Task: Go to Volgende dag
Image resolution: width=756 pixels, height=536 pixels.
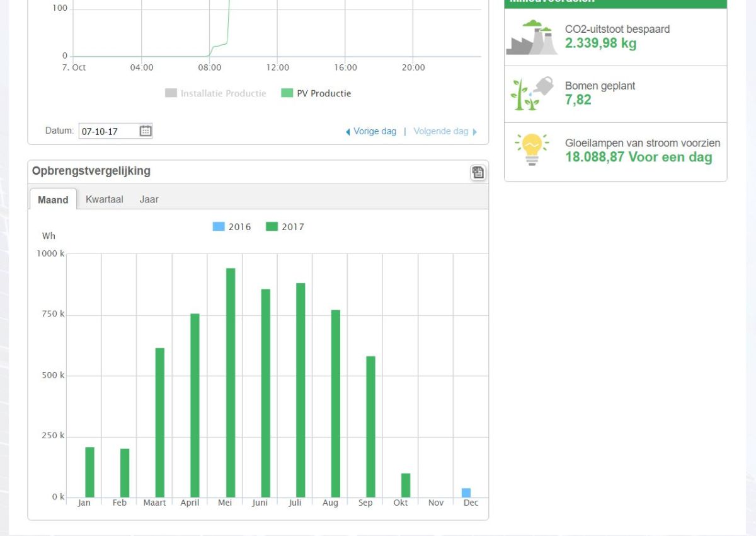Action: pos(440,131)
